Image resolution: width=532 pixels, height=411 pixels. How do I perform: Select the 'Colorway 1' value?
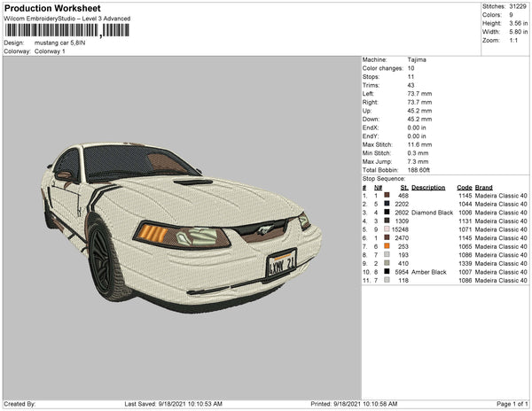coord(50,51)
